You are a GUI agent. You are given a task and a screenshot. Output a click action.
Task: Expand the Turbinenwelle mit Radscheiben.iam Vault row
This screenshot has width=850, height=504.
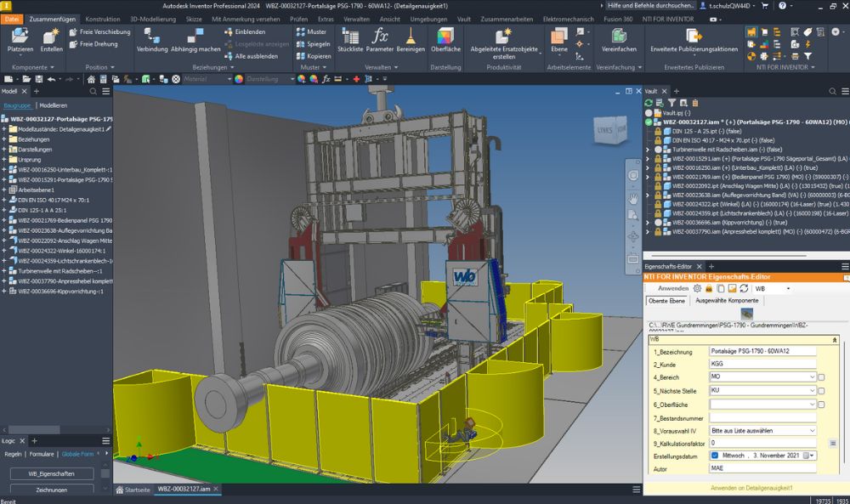pyautogui.click(x=647, y=150)
